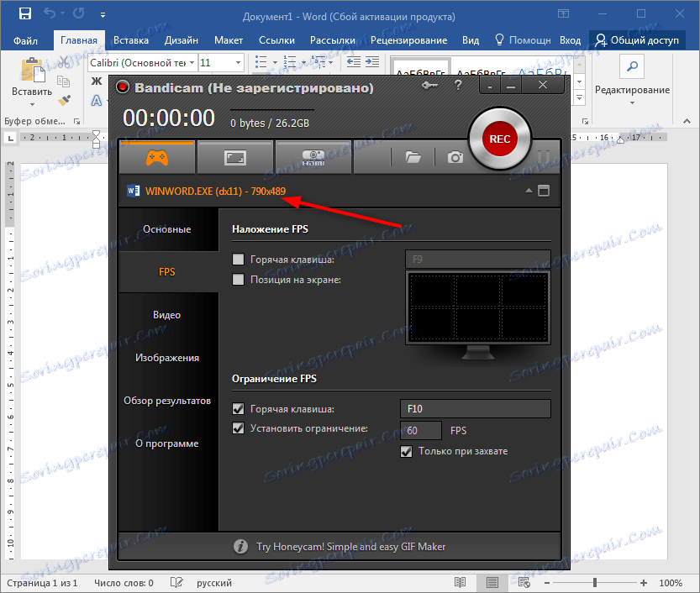Image resolution: width=700 pixels, height=593 pixels.
Task: Select HDMI device recording mode icon
Action: pos(313,158)
